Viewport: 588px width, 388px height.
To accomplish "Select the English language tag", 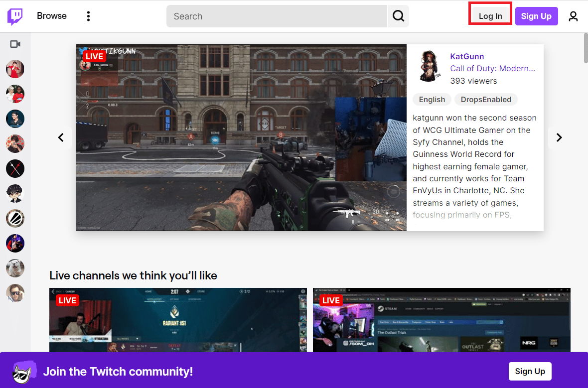I will tap(432, 99).
